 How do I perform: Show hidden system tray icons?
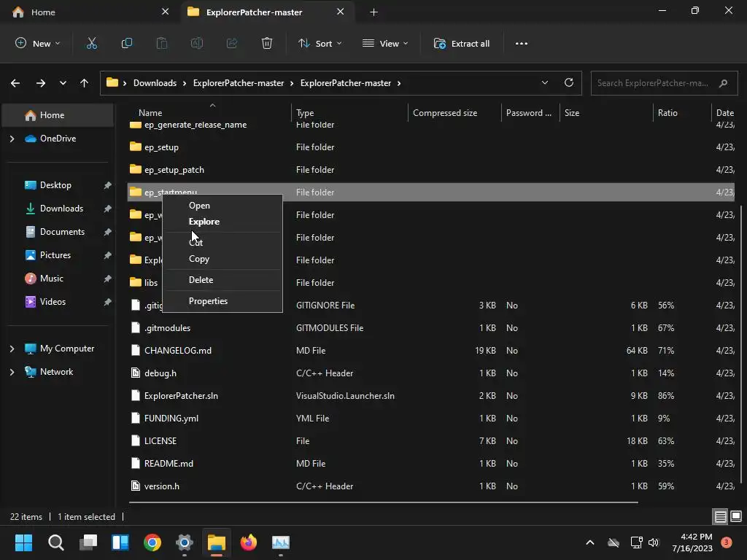pos(589,542)
